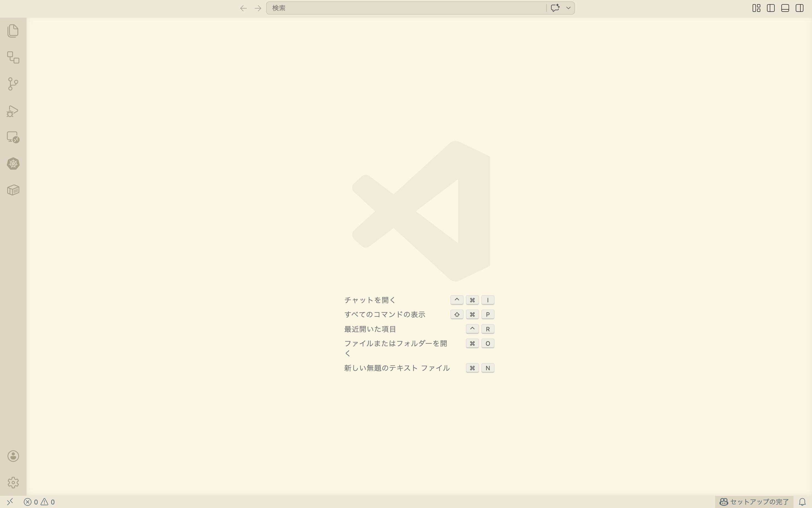
Task: Click the back navigation arrow
Action: point(243,8)
